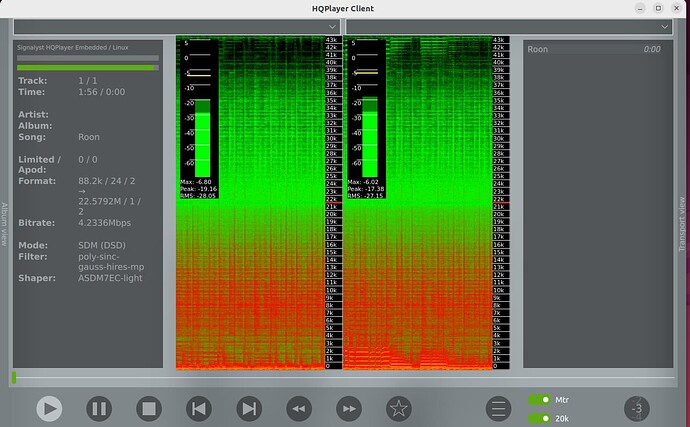This screenshot has width=690, height=427.
Task: Click the bitrate value 4.2336Mbps
Action: coord(105,223)
